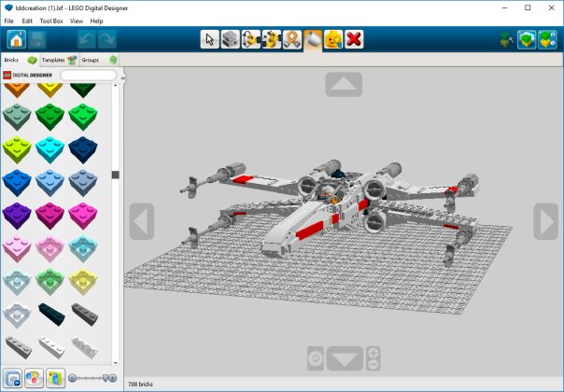Click the palette scrollbar down arrow
The width and height of the screenshot is (564, 392).
tap(116, 363)
